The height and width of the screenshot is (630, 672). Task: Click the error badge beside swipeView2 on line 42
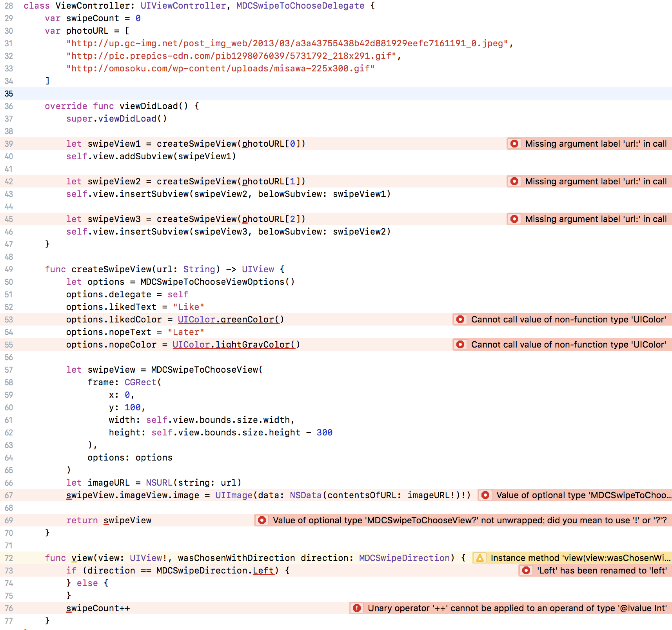click(514, 181)
